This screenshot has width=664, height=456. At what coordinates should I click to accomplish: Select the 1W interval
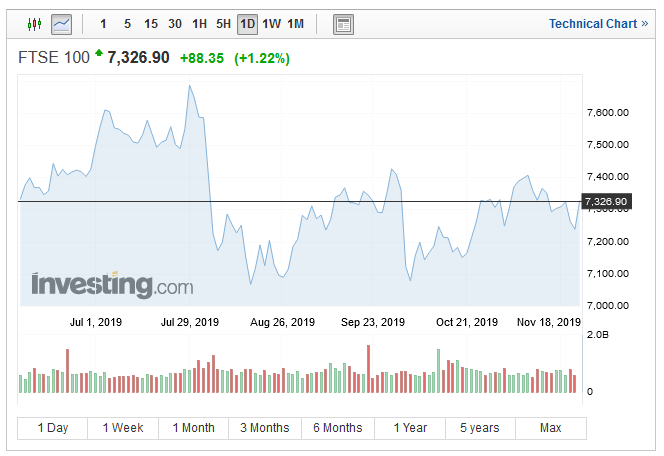[271, 24]
